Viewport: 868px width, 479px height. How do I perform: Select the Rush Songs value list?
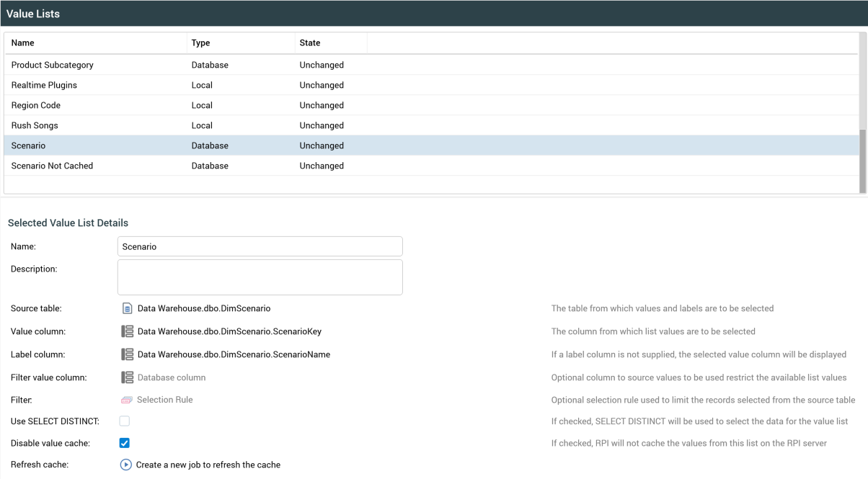tap(35, 125)
